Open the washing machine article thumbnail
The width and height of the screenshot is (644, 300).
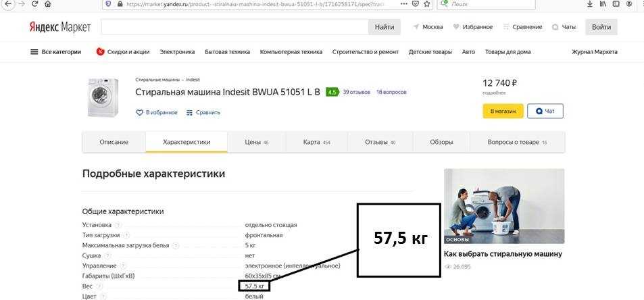[x=503, y=206]
